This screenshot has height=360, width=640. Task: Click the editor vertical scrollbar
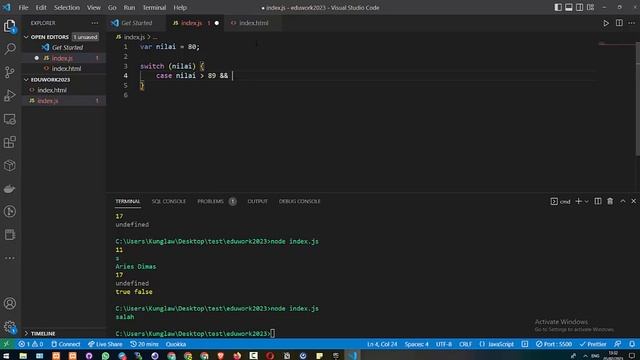click(638, 98)
